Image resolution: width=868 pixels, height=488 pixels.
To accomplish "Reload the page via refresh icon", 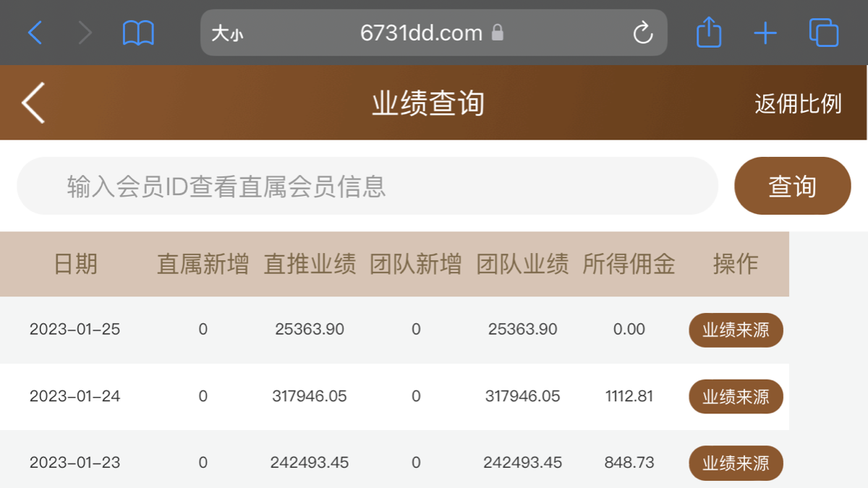I will (642, 32).
